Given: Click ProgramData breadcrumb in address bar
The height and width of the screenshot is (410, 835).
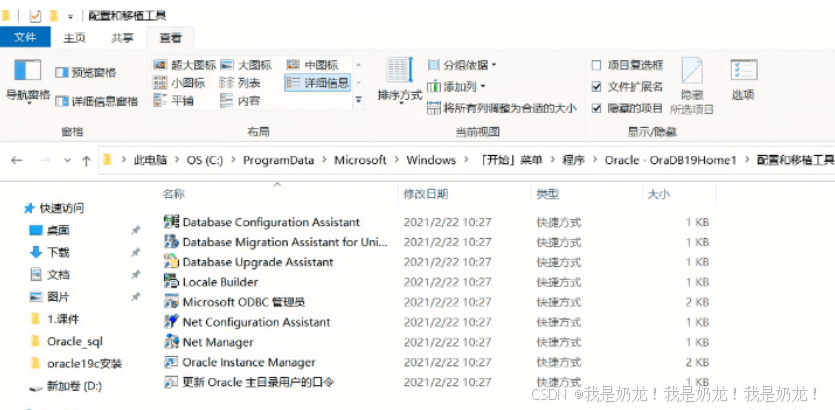Looking at the screenshot, I should (x=279, y=160).
